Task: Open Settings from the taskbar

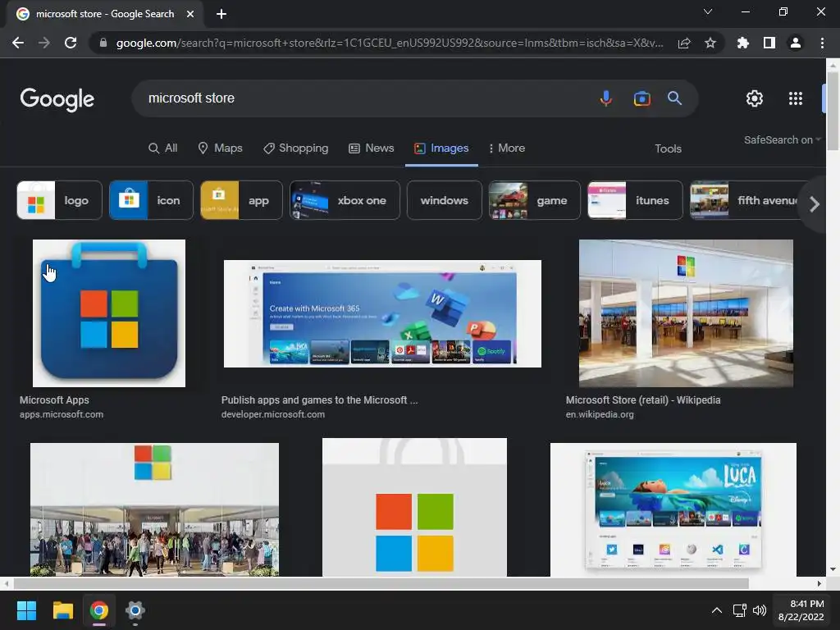Action: 135,610
